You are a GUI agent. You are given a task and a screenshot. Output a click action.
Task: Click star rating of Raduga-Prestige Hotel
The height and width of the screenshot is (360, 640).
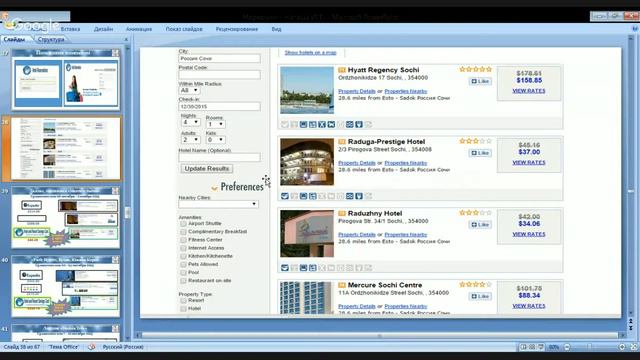pos(476,141)
